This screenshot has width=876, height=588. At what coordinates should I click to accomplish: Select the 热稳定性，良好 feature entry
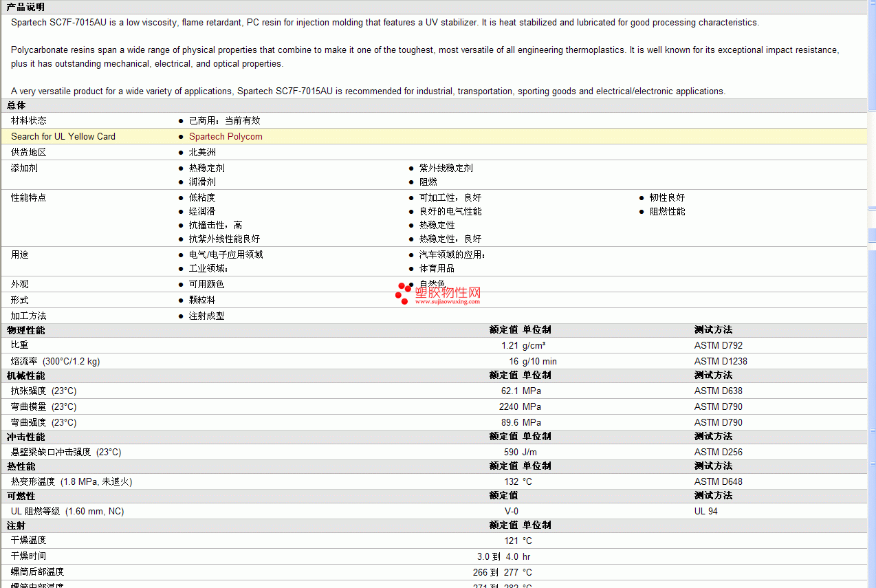(x=450, y=239)
